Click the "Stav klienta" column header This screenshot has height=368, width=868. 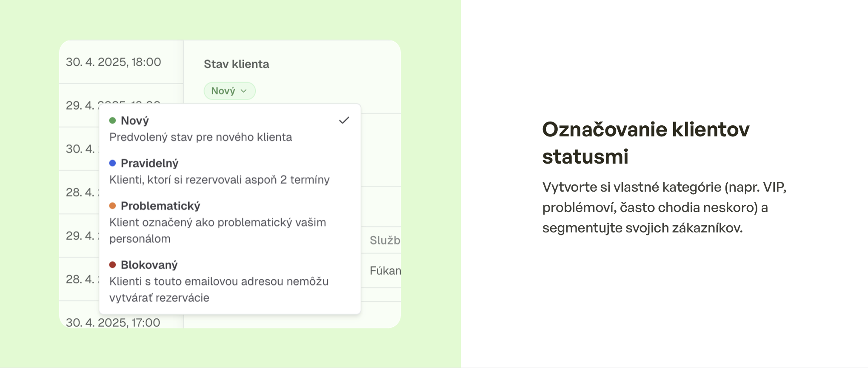click(x=235, y=64)
